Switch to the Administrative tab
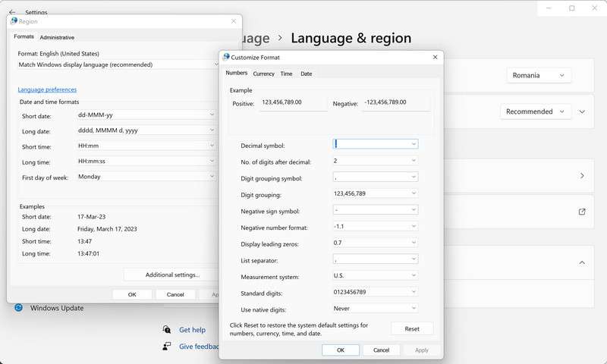The image size is (607, 364). click(x=57, y=37)
